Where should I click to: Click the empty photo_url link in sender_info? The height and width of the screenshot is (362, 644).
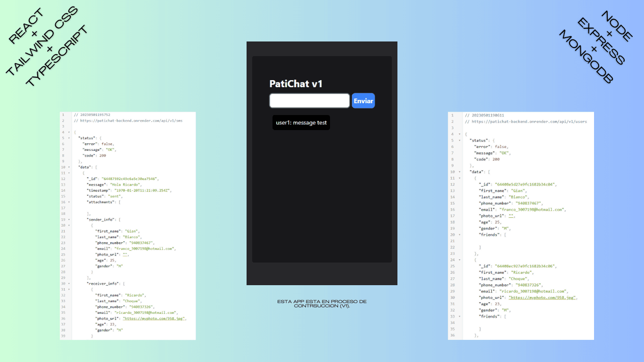pos(125,255)
